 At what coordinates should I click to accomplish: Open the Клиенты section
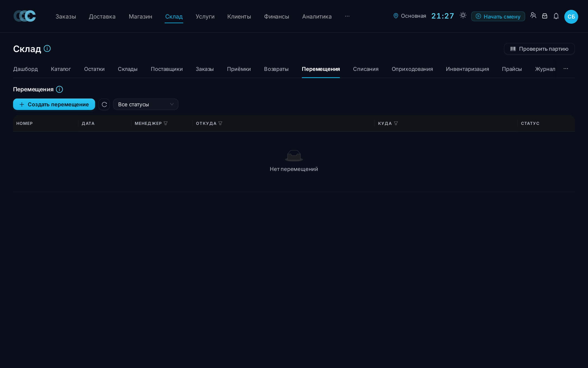(x=239, y=17)
